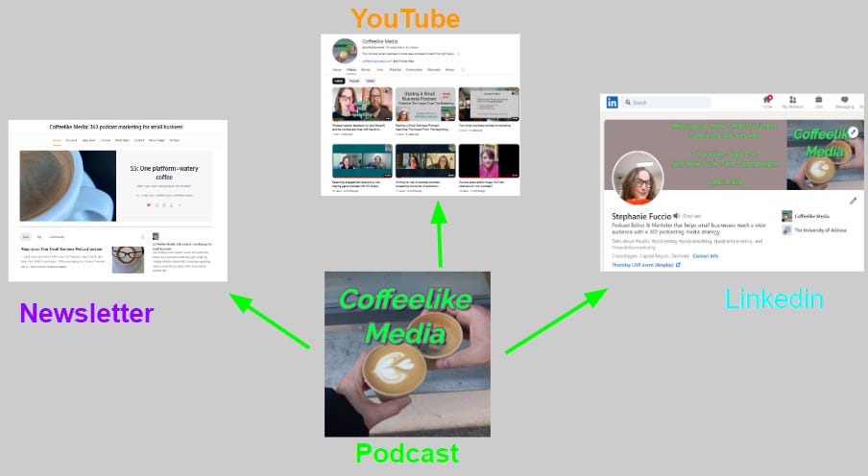Edit LinkedIn profile intro via pencil icon
This screenshot has height=476, width=868.
click(x=853, y=201)
